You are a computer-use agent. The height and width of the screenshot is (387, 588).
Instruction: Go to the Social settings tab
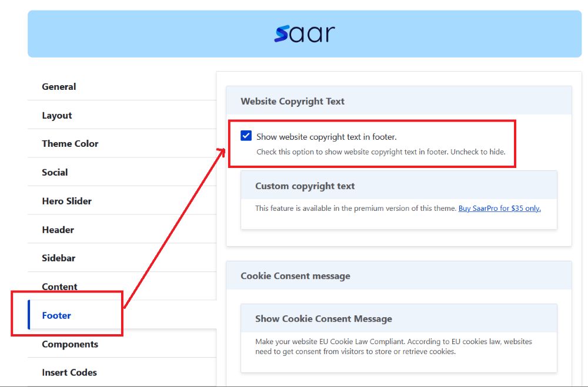(x=55, y=172)
